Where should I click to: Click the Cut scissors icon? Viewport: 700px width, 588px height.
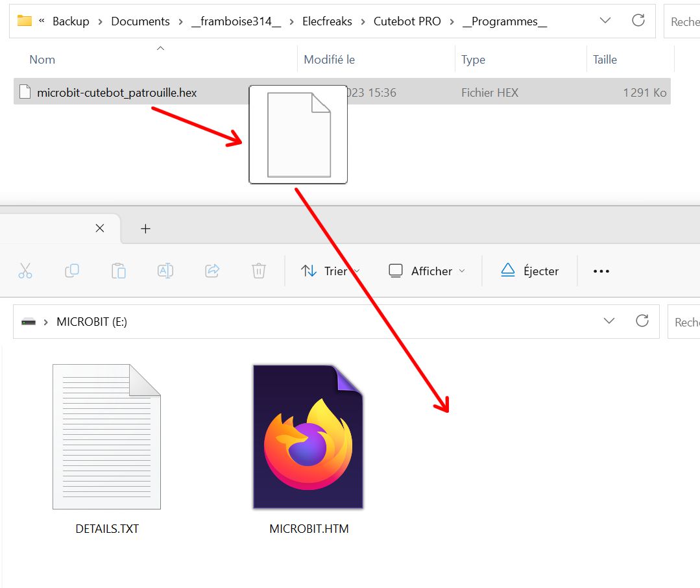[x=25, y=271]
